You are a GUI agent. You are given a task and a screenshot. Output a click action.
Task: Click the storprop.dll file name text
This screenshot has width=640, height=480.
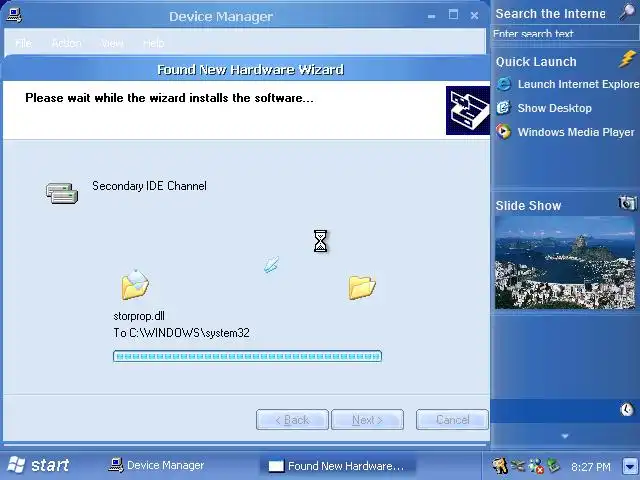tap(139, 316)
